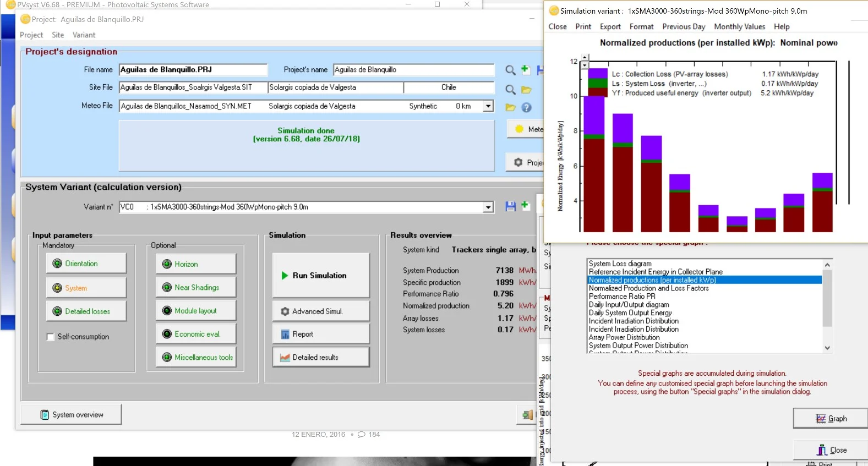Click the search icon beside Project's name field
This screenshot has height=466, width=868.
(x=511, y=70)
